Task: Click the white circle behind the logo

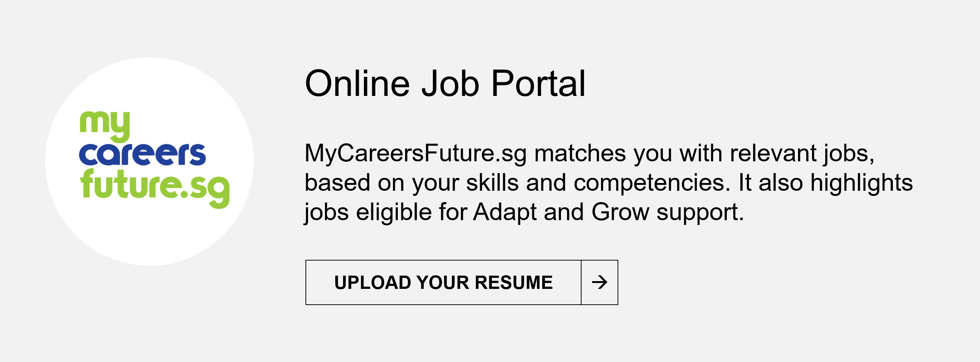Action: (x=149, y=236)
